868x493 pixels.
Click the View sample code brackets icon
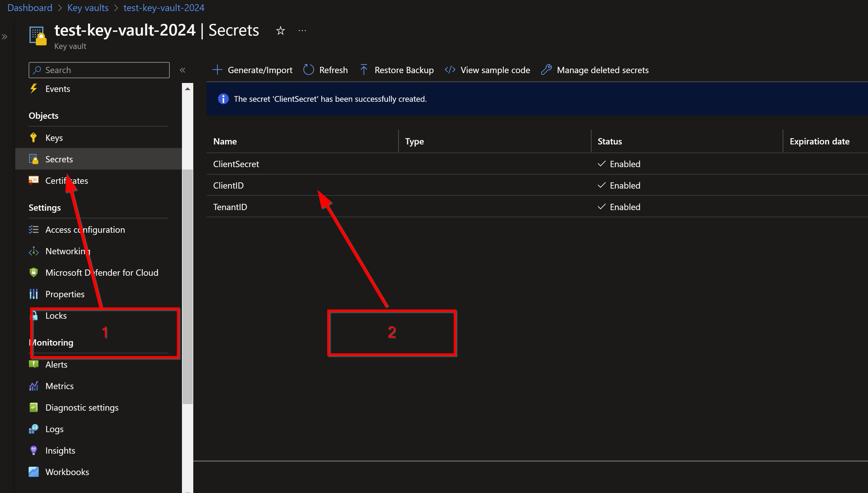tap(450, 70)
